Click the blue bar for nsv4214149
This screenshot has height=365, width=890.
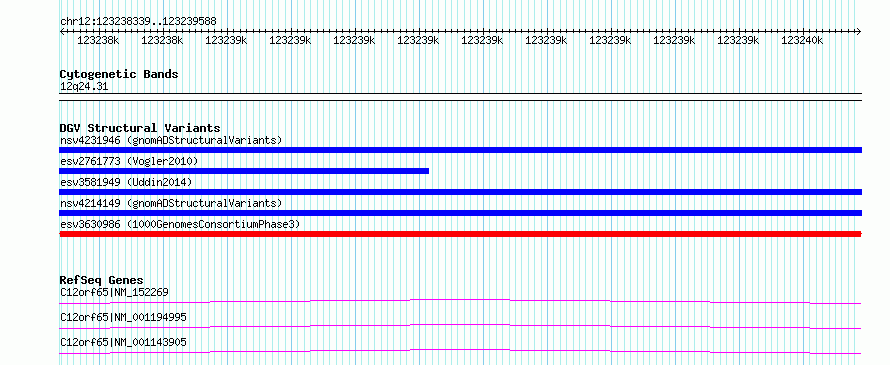tap(460, 213)
